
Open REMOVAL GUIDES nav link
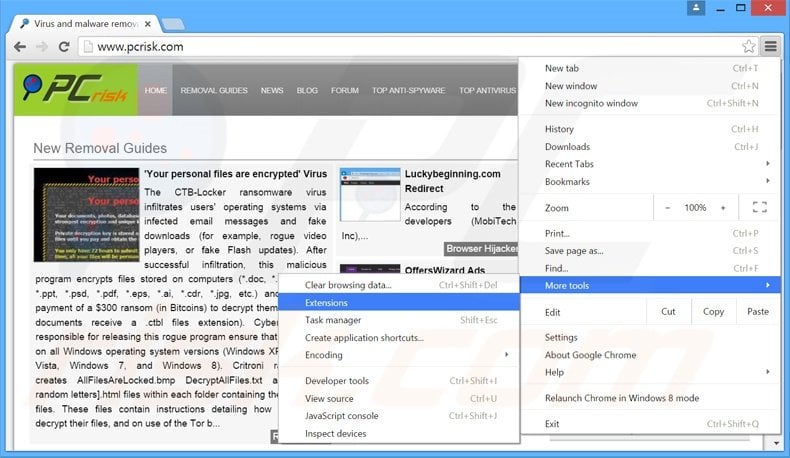(214, 90)
